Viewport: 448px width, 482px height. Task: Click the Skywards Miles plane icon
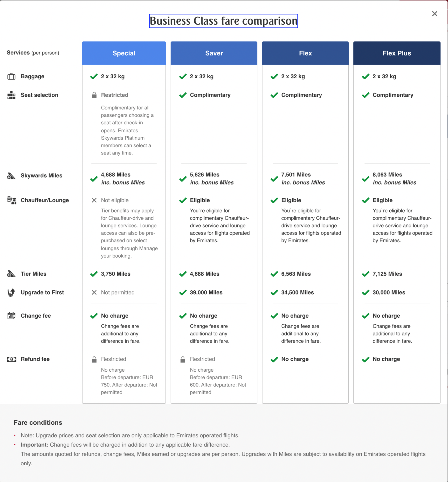pyautogui.click(x=11, y=176)
